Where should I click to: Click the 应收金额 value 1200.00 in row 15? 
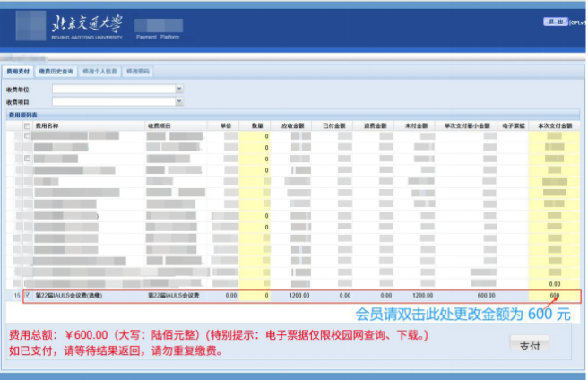(x=299, y=296)
